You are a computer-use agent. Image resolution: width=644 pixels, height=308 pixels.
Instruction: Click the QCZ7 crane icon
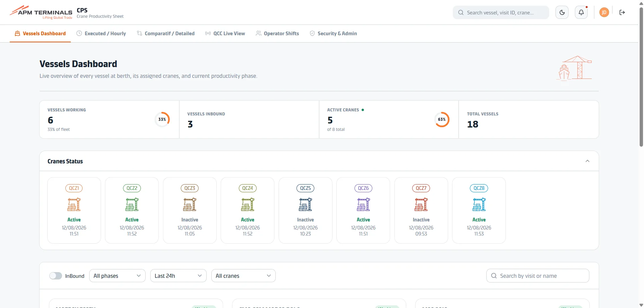coord(421,204)
